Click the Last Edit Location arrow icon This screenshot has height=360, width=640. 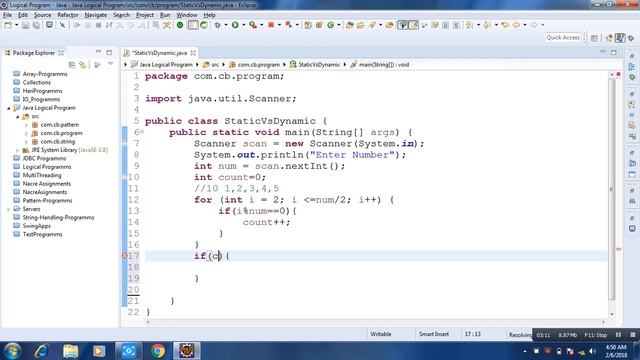505,25
